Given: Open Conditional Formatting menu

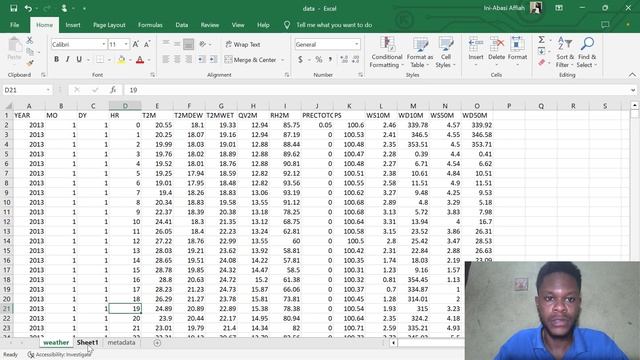Looking at the screenshot, I should tap(387, 52).
